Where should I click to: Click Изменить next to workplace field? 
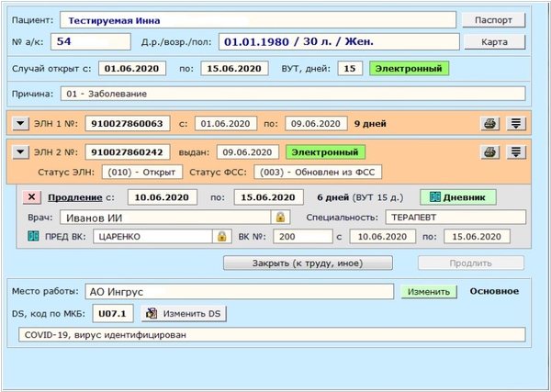427,292
